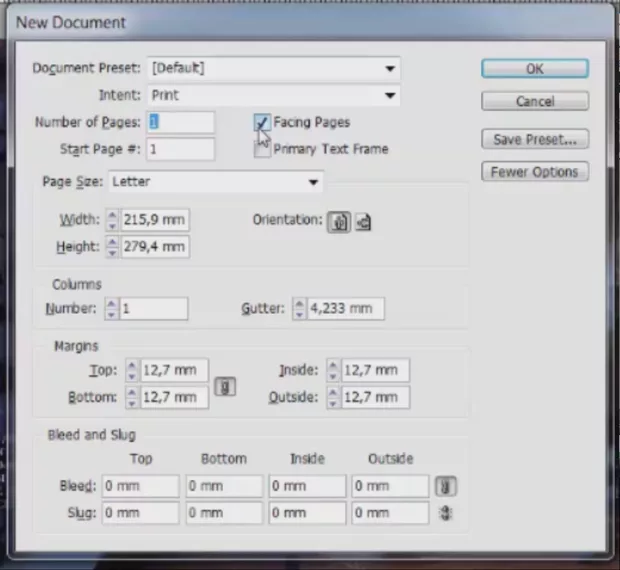Click the Start Page # field
The width and height of the screenshot is (620, 570).
[181, 149]
